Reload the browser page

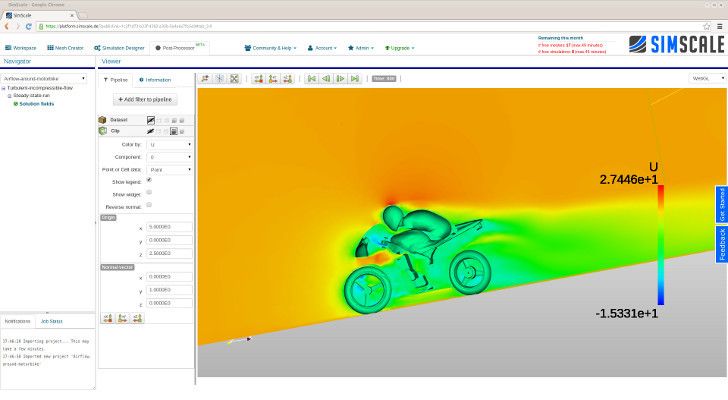coord(28,26)
